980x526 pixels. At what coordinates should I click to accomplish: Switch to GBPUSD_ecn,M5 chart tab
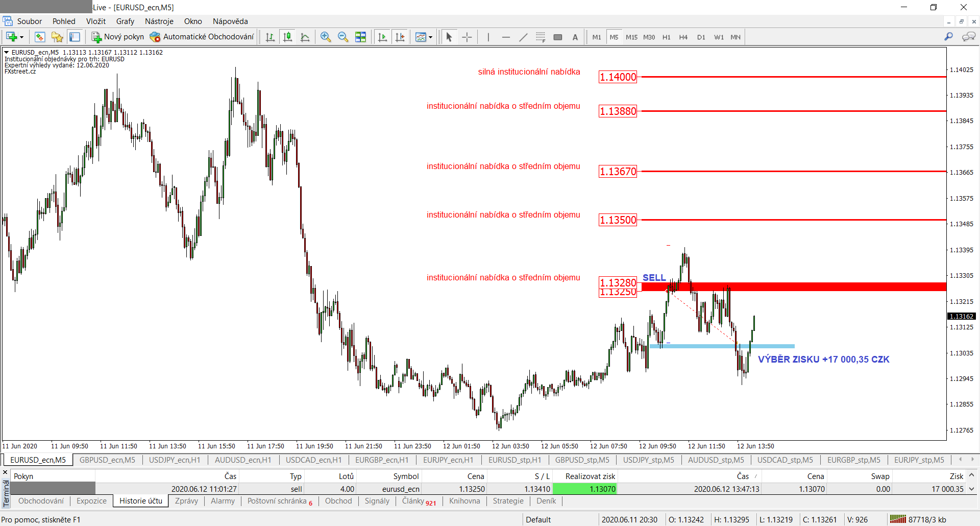click(x=107, y=460)
